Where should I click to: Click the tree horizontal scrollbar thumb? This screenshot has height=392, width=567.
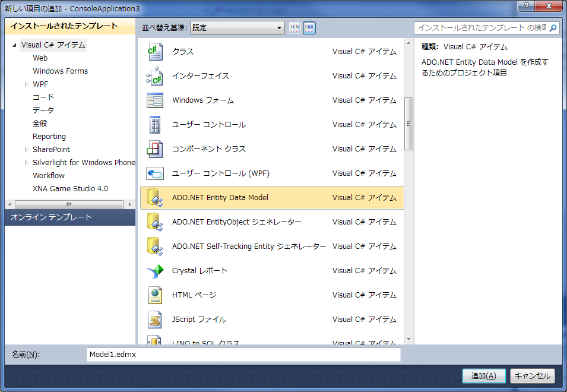point(69,205)
